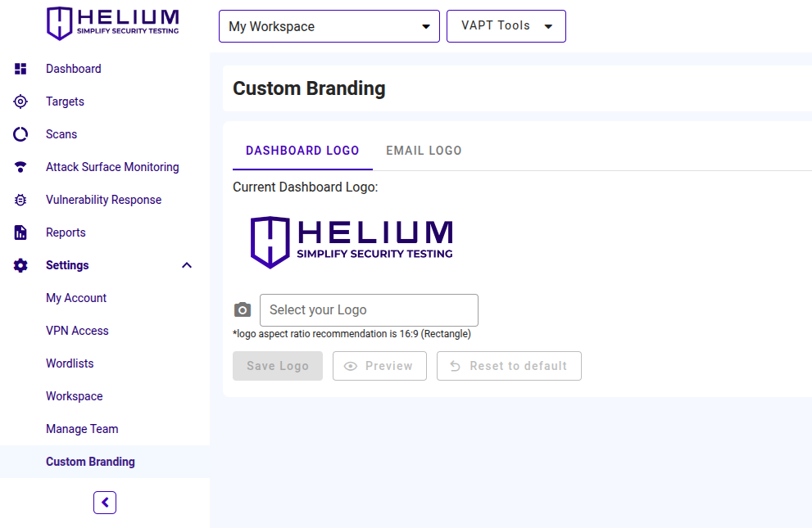Open the Manage Team settings page

tap(82, 429)
